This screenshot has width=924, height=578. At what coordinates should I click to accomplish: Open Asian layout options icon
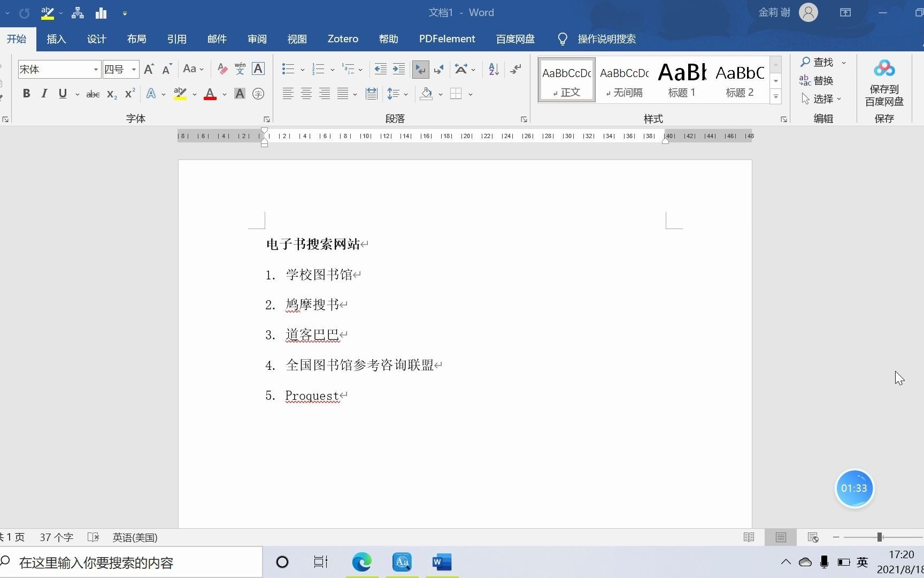pyautogui.click(x=461, y=69)
